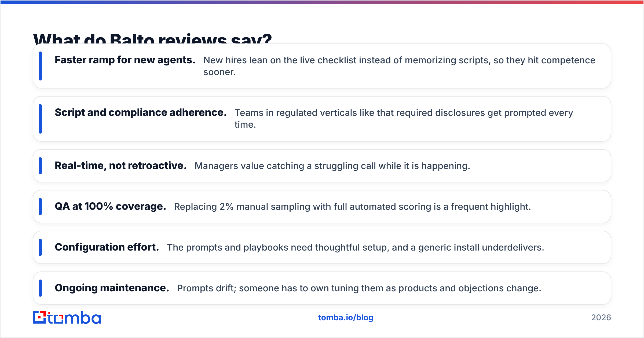Click the tomba logo icon
The width and height of the screenshot is (644, 338).
click(x=39, y=317)
